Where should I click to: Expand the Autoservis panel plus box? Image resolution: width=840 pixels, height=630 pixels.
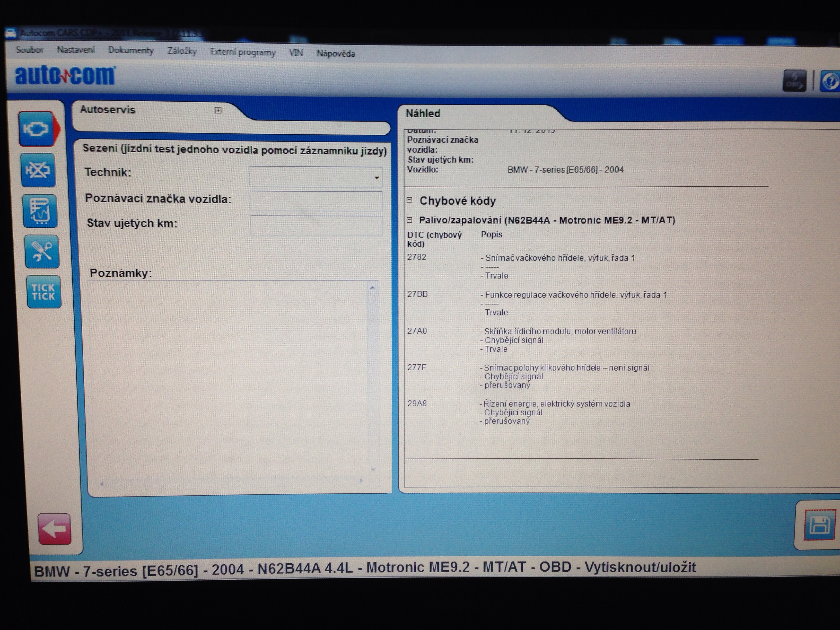218,110
